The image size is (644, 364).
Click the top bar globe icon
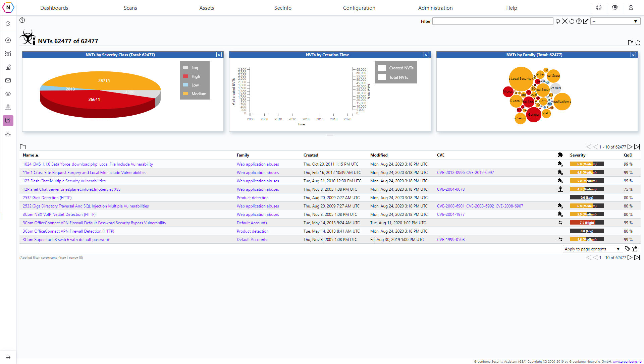tap(599, 7)
